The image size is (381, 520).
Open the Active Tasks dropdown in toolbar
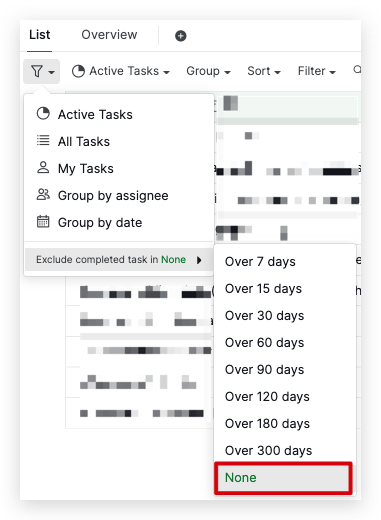point(121,71)
